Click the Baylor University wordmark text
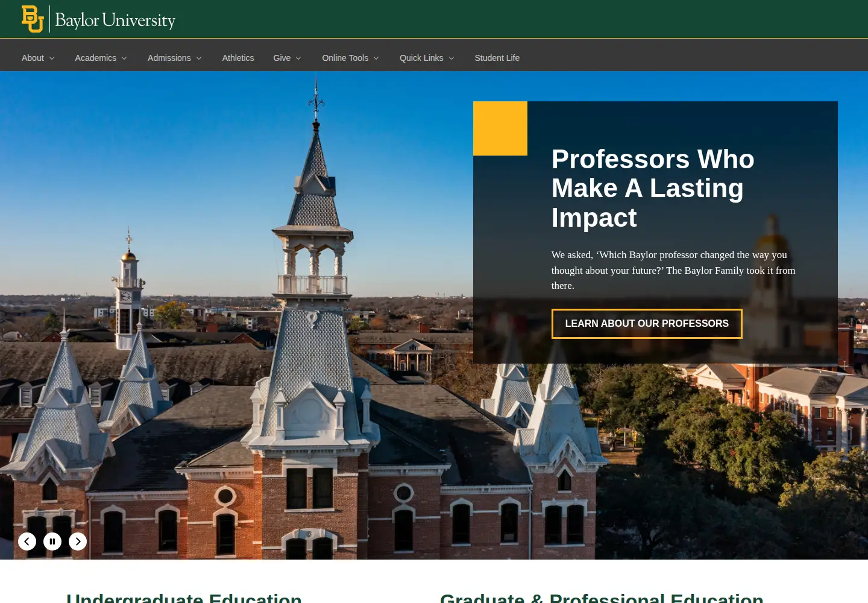 pyautogui.click(x=115, y=20)
